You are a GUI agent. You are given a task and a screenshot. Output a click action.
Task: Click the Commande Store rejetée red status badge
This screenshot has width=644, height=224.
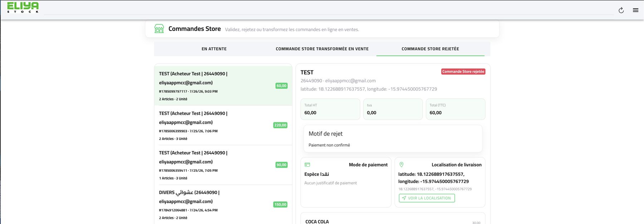463,72
